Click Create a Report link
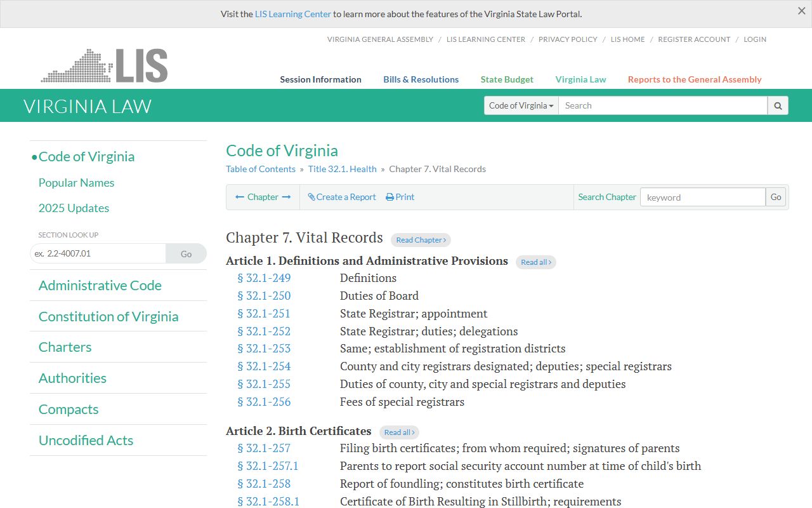This screenshot has height=508, width=812. (x=342, y=197)
